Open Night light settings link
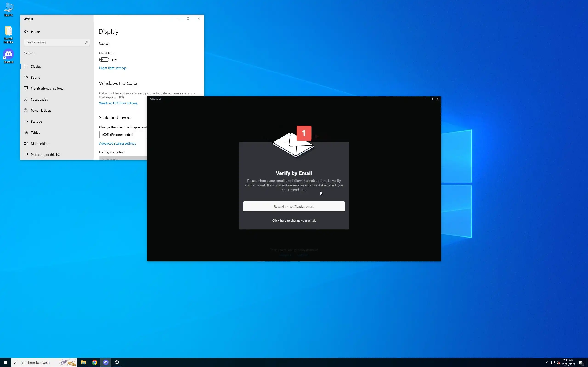588x367 pixels. pos(113,68)
